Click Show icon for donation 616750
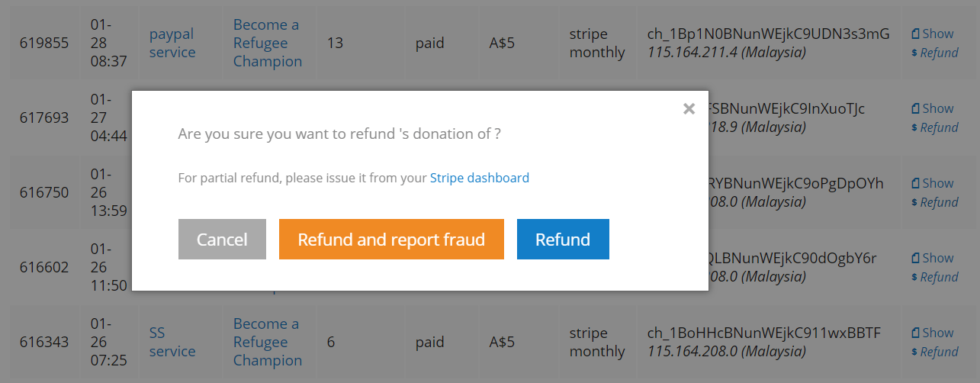This screenshot has height=383, width=980. tap(933, 183)
